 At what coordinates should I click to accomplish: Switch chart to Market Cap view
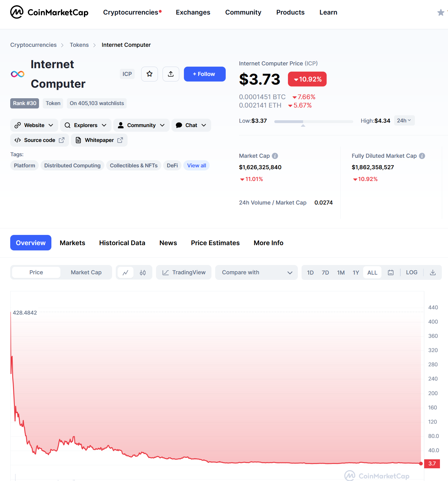(86, 272)
